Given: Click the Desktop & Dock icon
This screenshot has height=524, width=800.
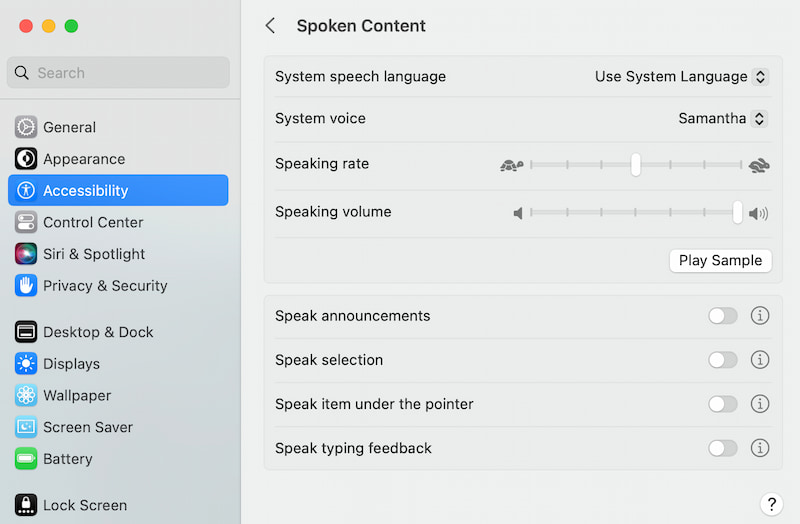Looking at the screenshot, I should (x=26, y=332).
